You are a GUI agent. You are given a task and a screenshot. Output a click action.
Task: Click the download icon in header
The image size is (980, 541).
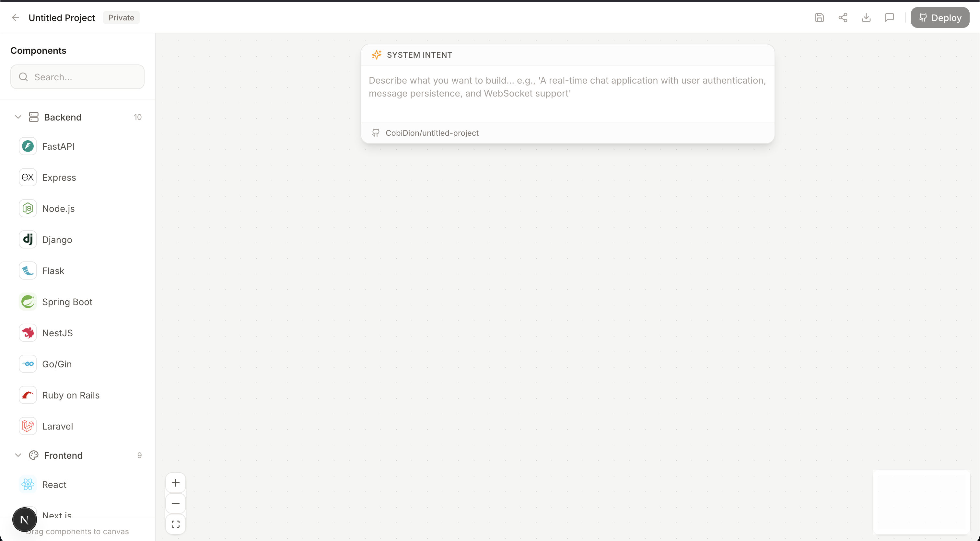[866, 17]
